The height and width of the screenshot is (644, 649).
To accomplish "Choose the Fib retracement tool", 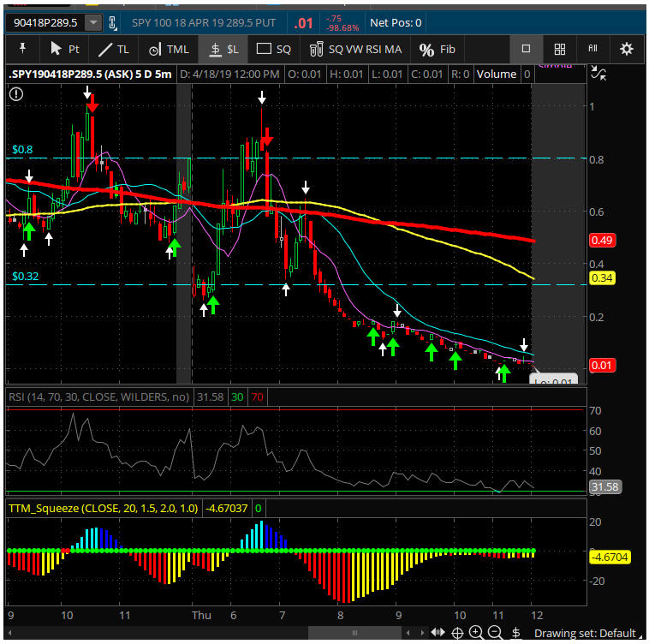I will [x=438, y=49].
